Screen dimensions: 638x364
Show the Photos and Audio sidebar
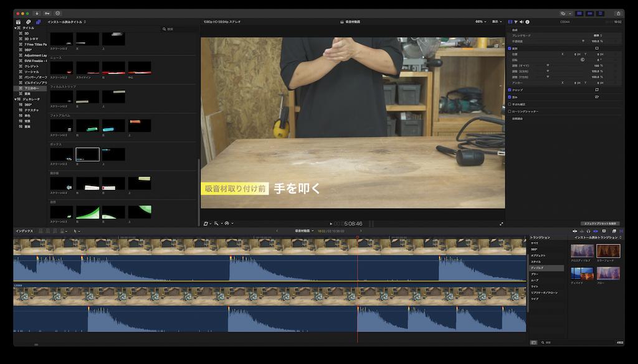28,22
